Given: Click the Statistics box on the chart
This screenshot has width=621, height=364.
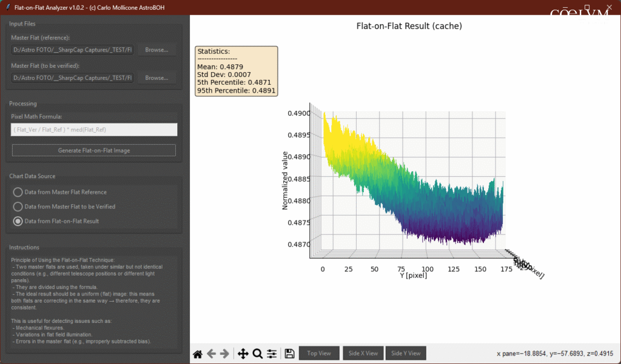Looking at the screenshot, I should pyautogui.click(x=236, y=71).
